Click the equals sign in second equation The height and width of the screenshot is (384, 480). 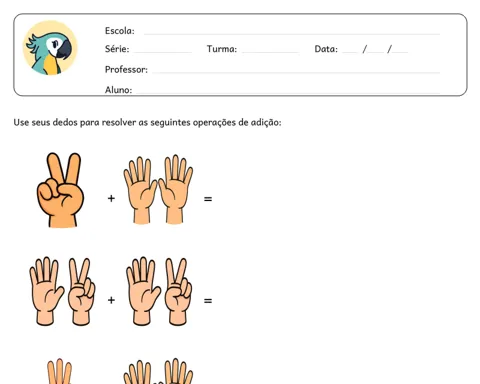point(208,301)
